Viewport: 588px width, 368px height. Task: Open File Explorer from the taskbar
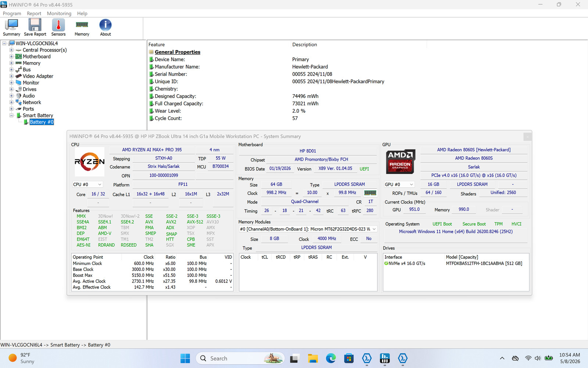[313, 358]
